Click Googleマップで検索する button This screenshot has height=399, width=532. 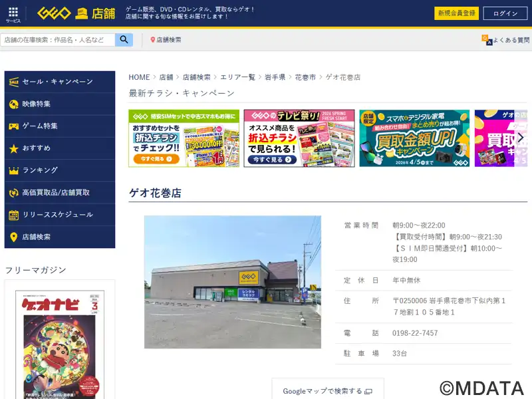[328, 390]
